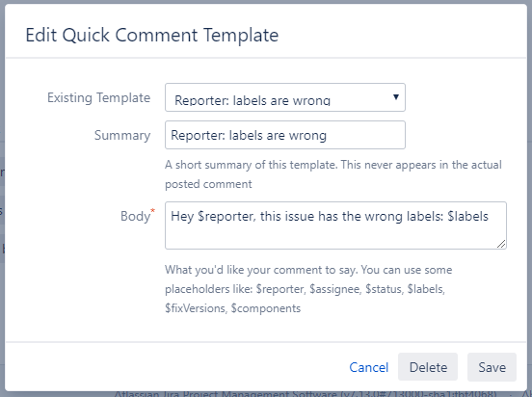
Task: Click the Existing Template field label
Action: 98,97
